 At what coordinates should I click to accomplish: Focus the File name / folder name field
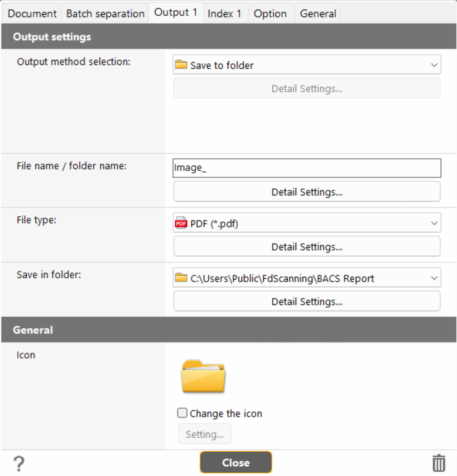307,168
